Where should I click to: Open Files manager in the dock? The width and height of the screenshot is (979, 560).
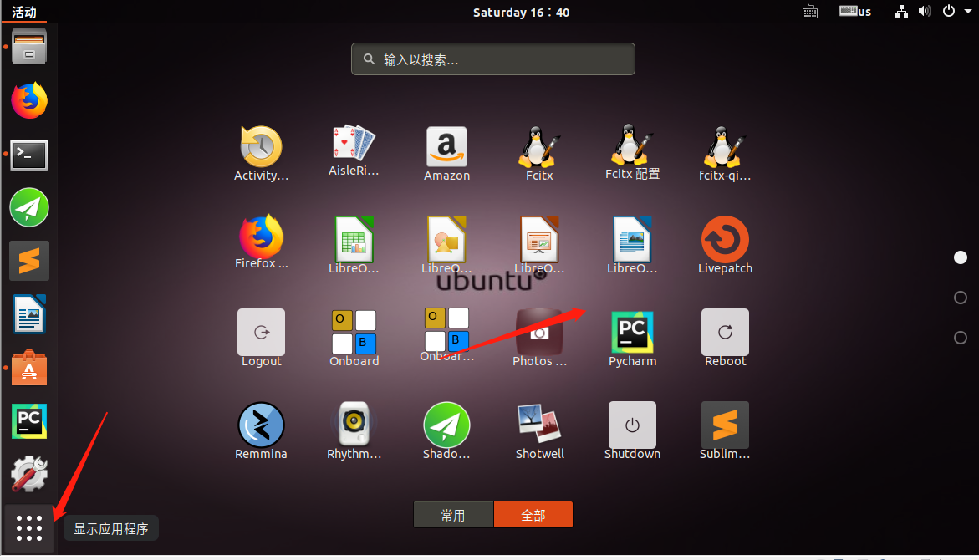coord(28,48)
